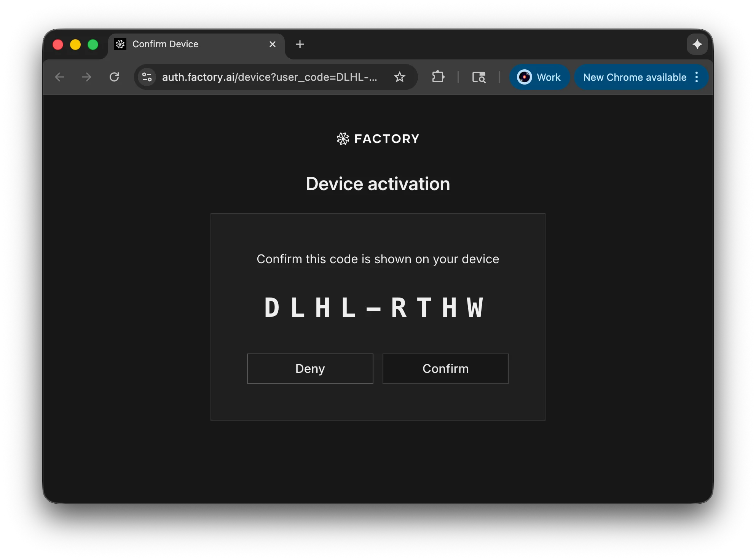Screen dimensions: 756x560
Task: Click the Deny button
Action: (x=310, y=368)
